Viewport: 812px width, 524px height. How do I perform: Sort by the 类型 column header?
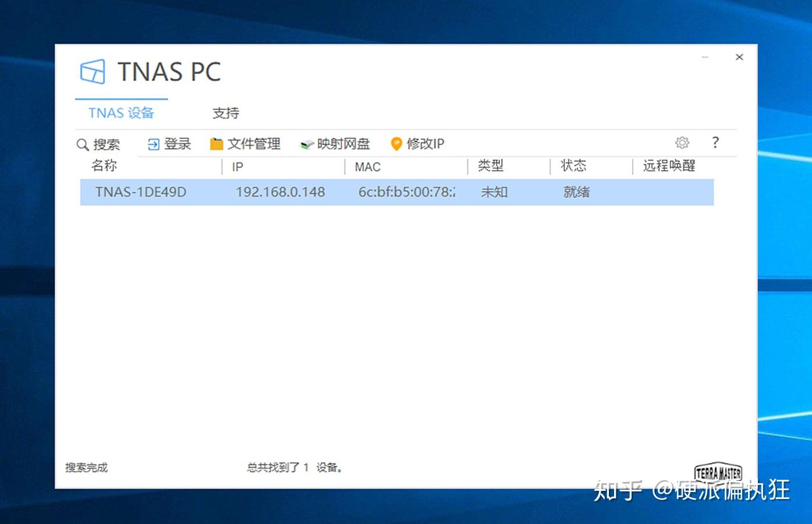(x=491, y=166)
